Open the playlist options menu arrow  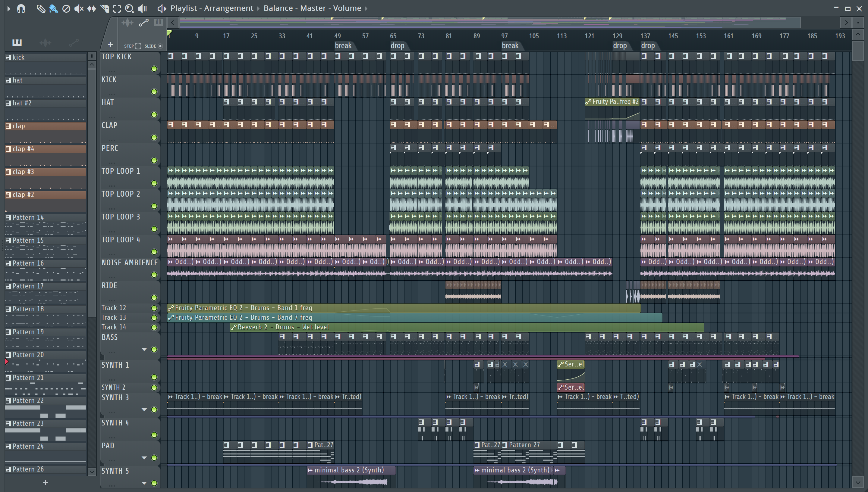pos(9,8)
